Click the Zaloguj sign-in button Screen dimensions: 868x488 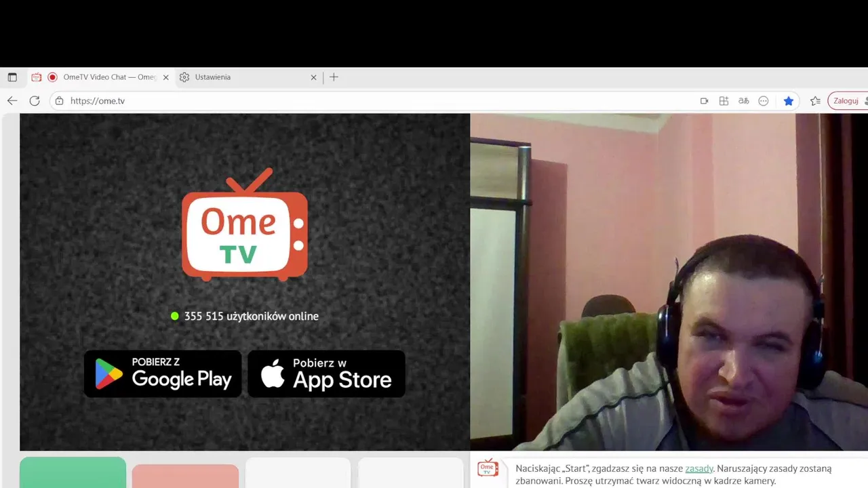[848, 101]
